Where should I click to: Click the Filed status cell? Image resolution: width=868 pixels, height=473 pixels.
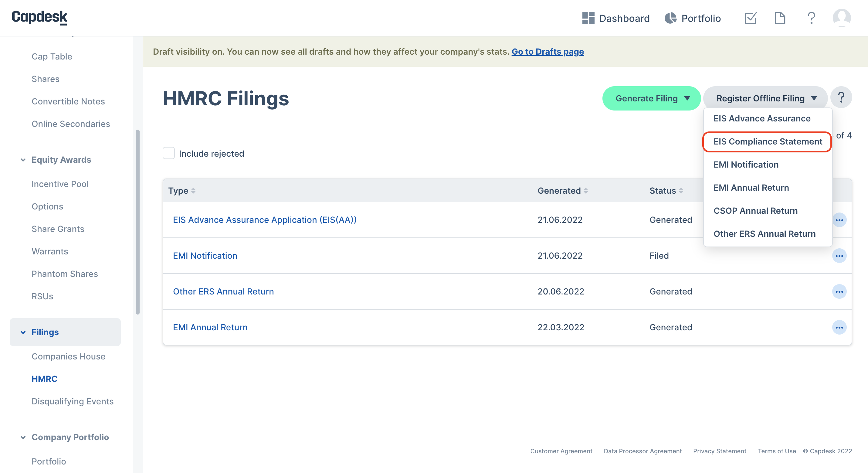tap(659, 256)
